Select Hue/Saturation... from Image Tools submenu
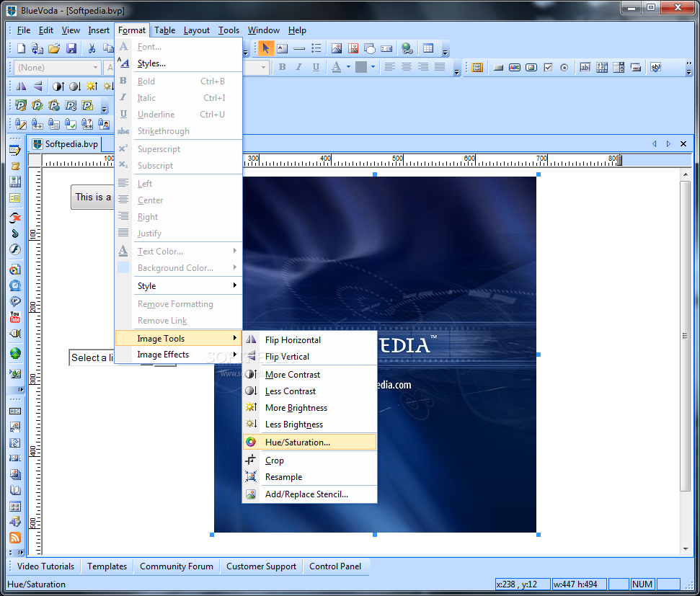Image resolution: width=700 pixels, height=596 pixels. (x=310, y=442)
